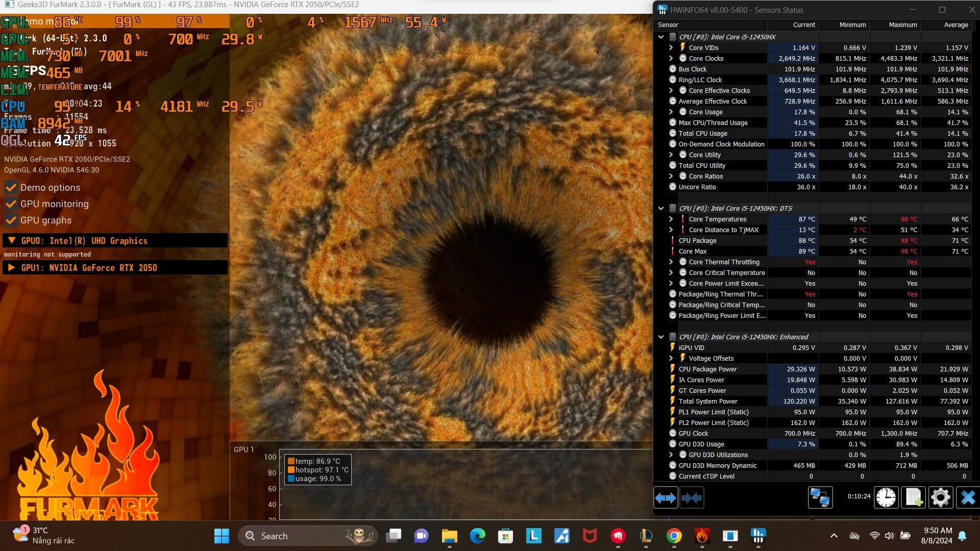Click the expand columns arrows button in HWiNFO
980x551 pixels.
coord(665,497)
